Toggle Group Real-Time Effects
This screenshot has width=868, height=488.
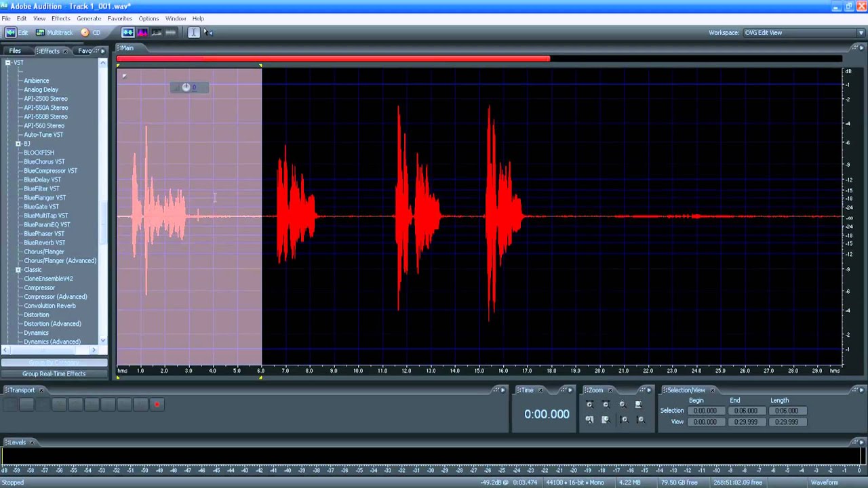[x=54, y=373]
